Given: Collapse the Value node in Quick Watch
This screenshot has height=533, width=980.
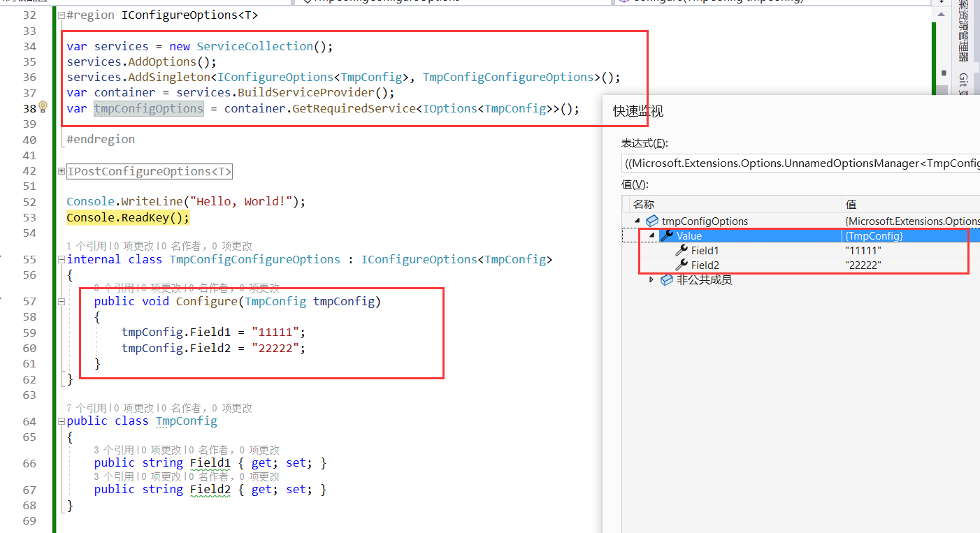Looking at the screenshot, I should [x=652, y=236].
